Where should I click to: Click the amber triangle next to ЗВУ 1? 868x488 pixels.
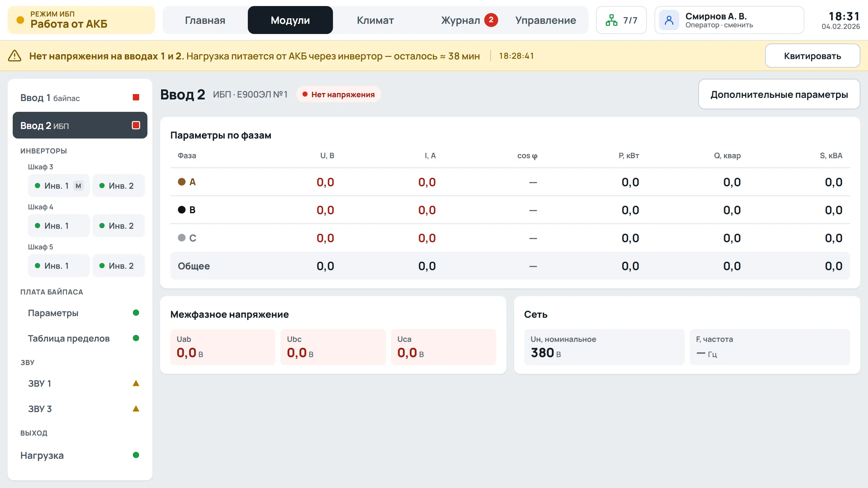[x=136, y=383]
